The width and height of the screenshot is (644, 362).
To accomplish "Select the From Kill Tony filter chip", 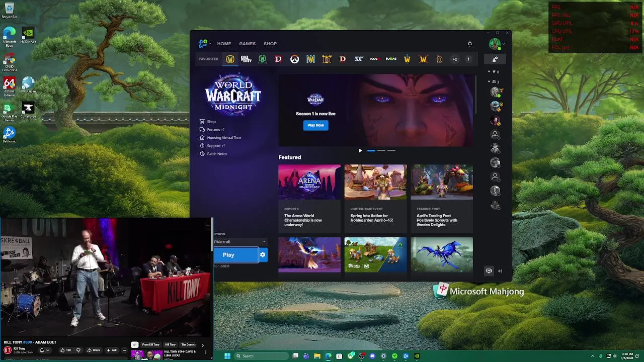I will (151, 345).
